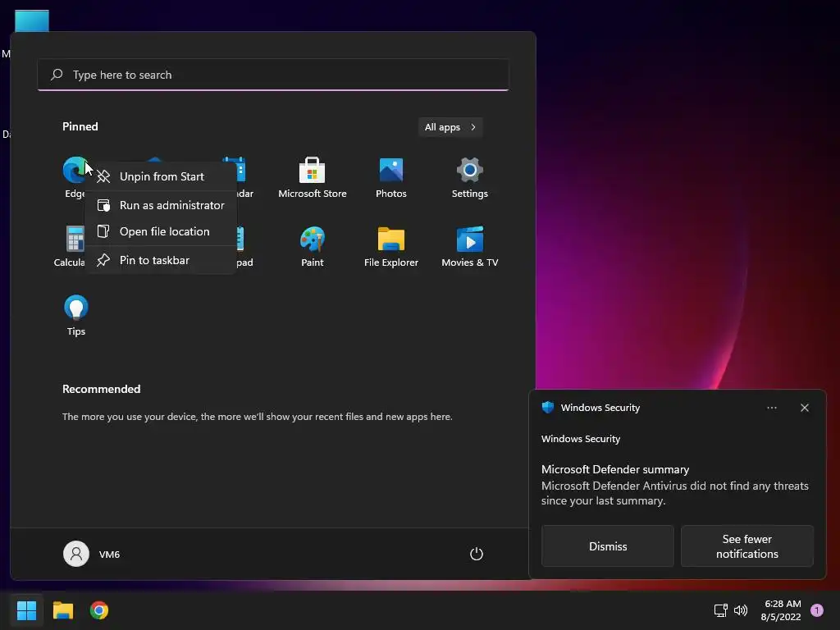Screen dimensions: 840x630
Task: Launch the Tips app
Action: coord(76,315)
